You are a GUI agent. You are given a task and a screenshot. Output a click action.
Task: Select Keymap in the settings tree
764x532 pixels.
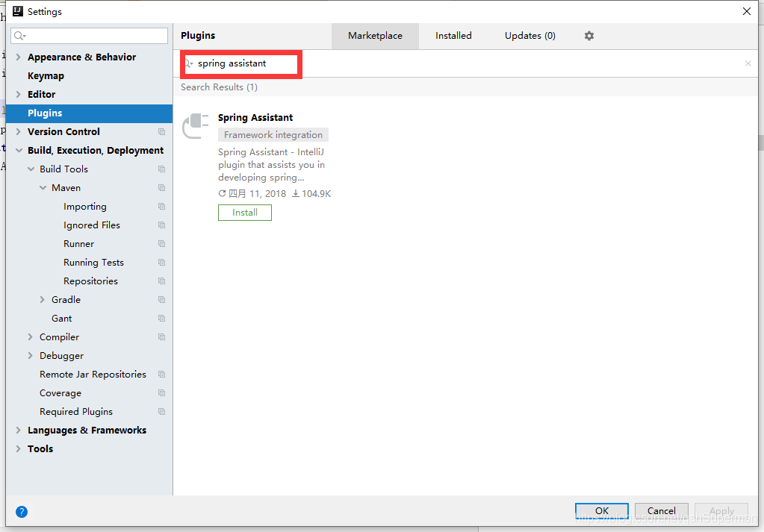(x=46, y=76)
